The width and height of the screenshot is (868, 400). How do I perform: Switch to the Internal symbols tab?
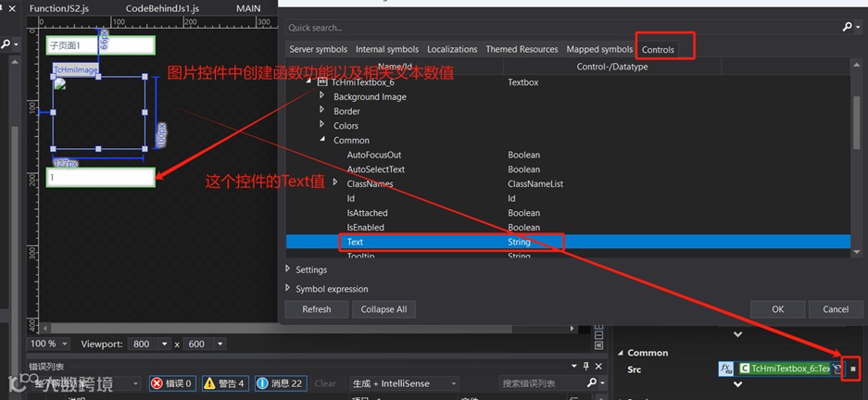point(387,49)
